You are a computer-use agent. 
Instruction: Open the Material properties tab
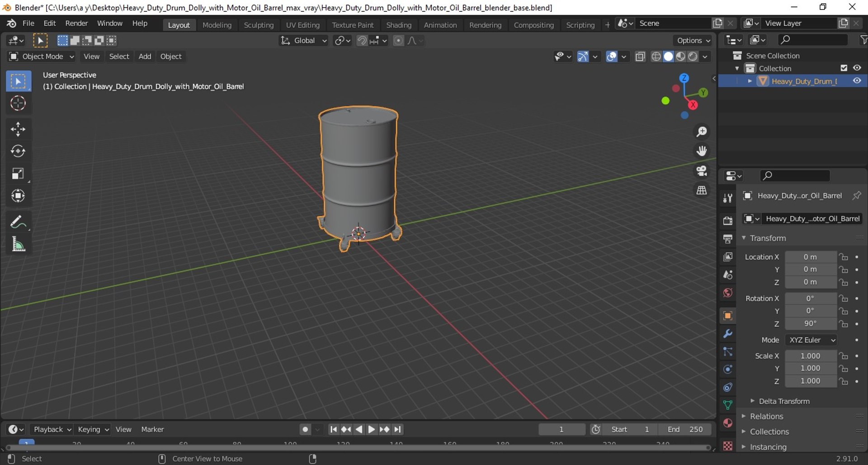727,423
